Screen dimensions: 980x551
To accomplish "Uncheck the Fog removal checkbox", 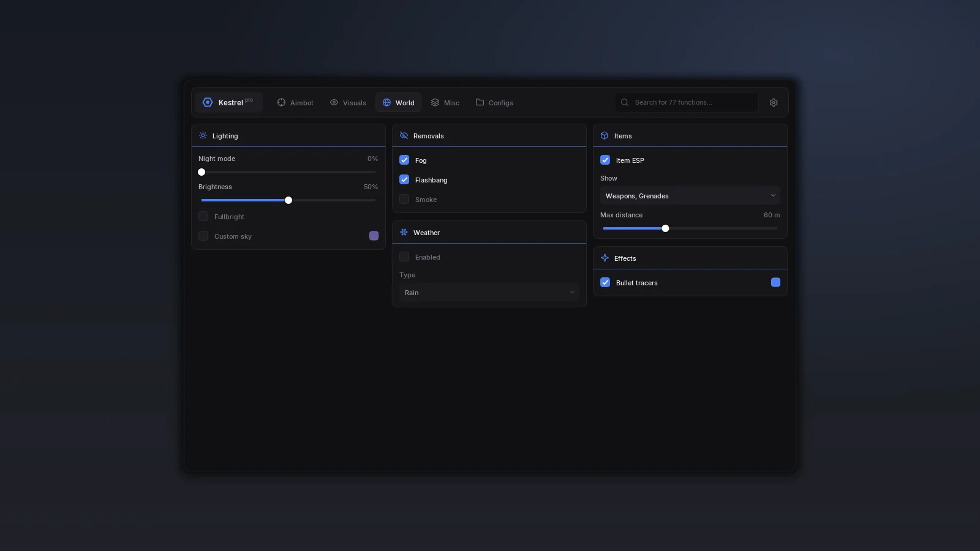I will point(404,160).
